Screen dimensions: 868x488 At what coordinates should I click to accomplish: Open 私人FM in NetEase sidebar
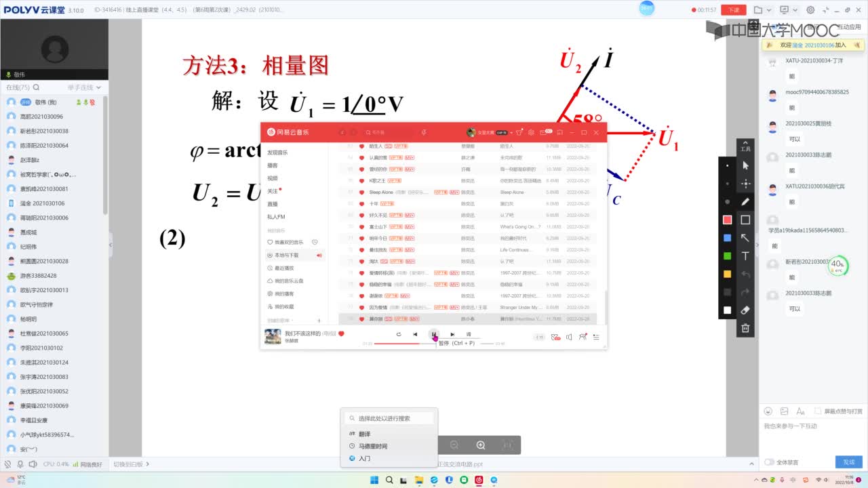click(276, 217)
